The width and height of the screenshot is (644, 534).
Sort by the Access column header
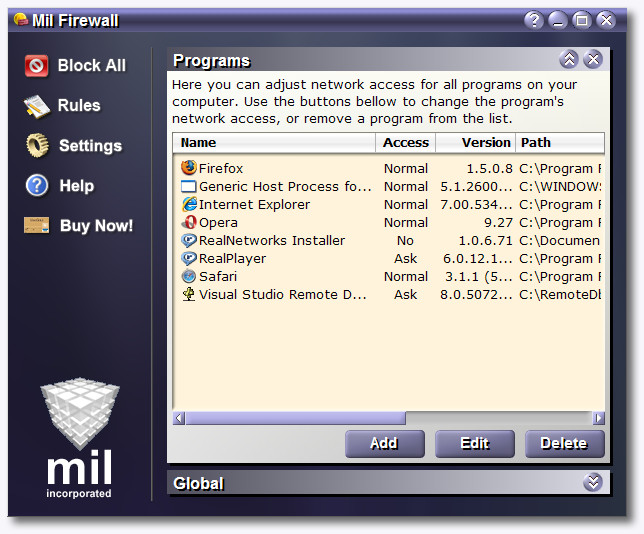(x=406, y=143)
